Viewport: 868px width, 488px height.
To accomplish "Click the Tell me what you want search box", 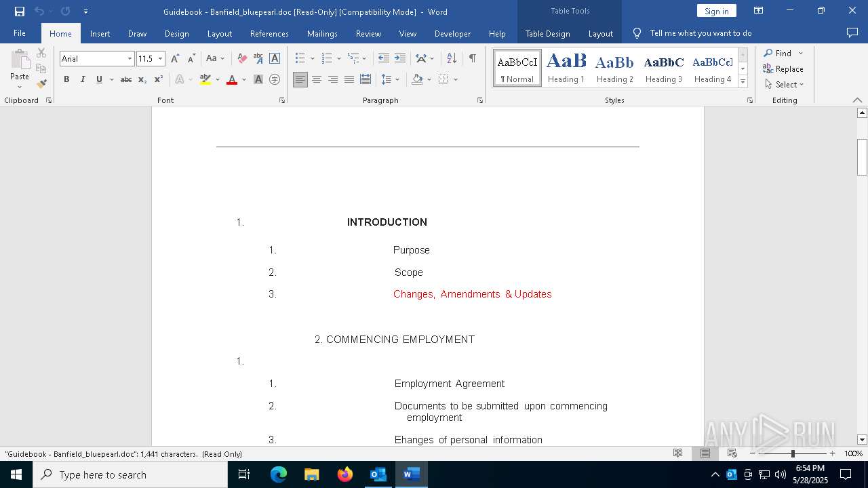I will pos(701,33).
